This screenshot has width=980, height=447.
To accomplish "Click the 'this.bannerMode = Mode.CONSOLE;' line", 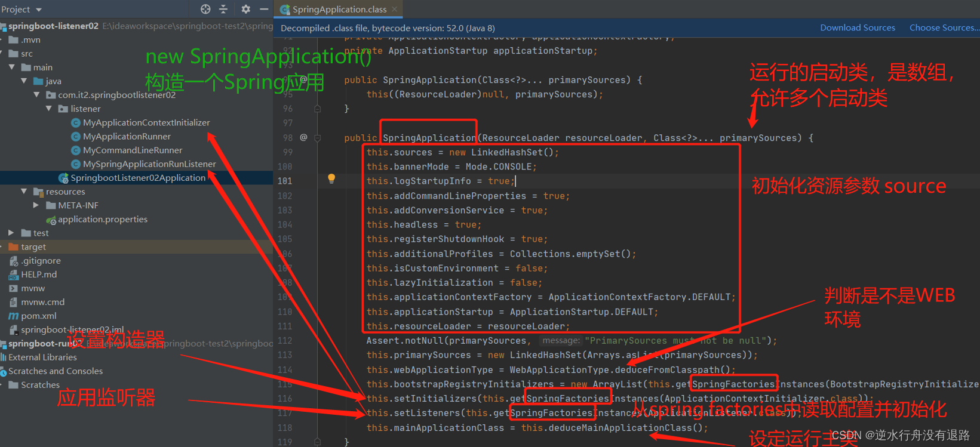I will point(451,167).
